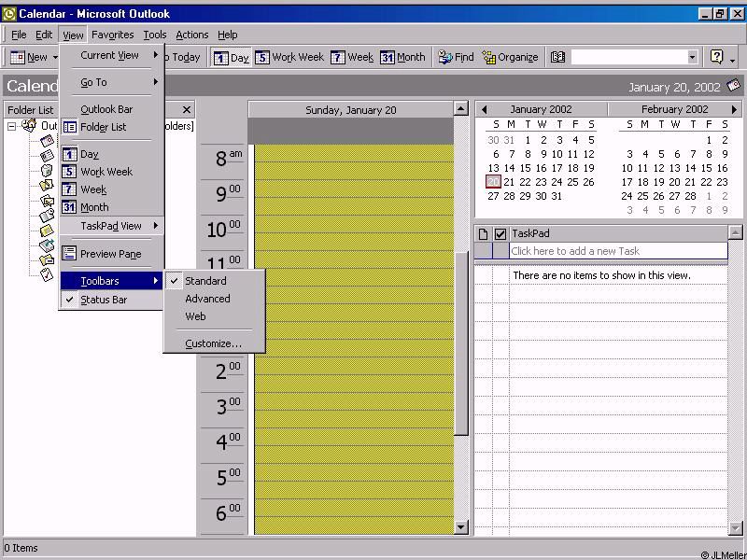The image size is (747, 560).
Task: Open the TaskPad View submenu
Action: tap(110, 226)
